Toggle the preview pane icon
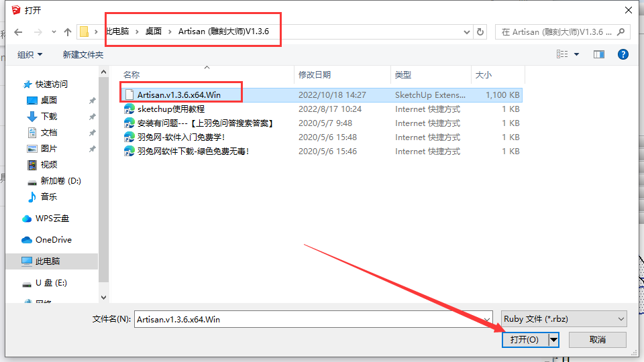The height and width of the screenshot is (362, 644). [x=599, y=54]
